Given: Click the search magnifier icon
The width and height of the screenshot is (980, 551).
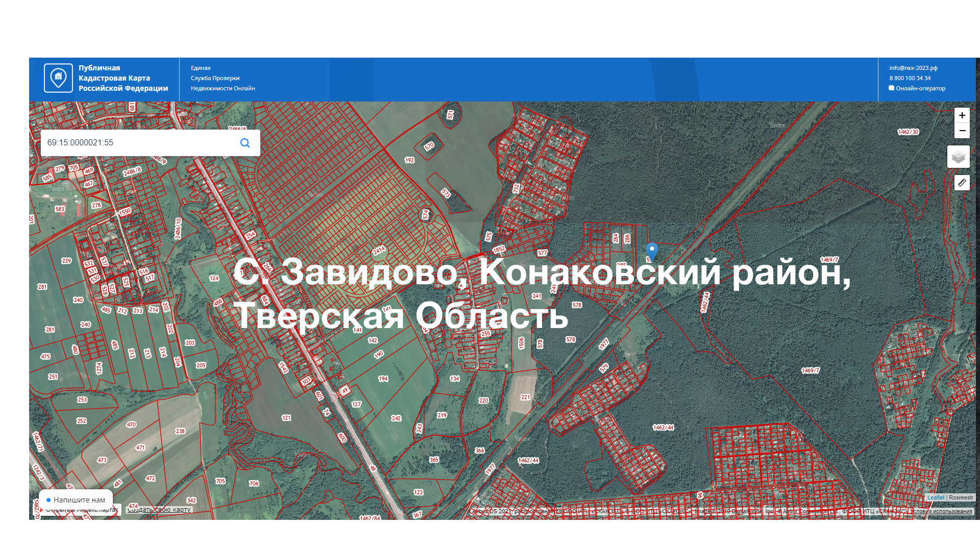Looking at the screenshot, I should click(x=245, y=143).
